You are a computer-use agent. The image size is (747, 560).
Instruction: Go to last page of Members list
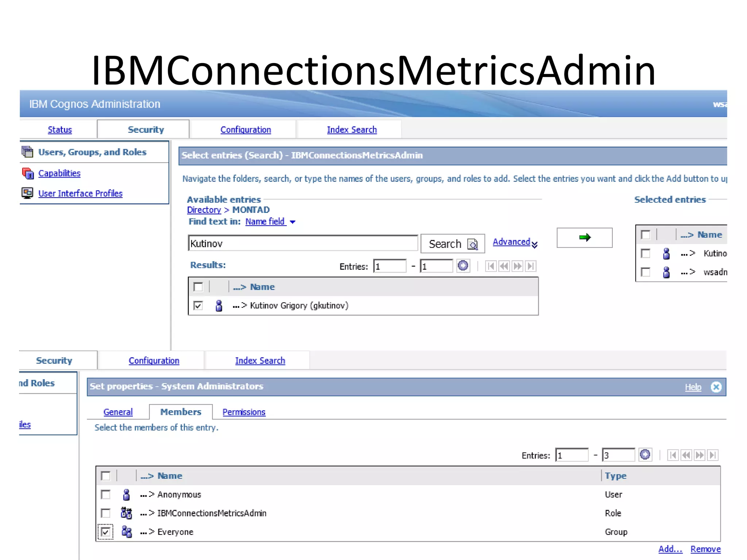coord(713,455)
